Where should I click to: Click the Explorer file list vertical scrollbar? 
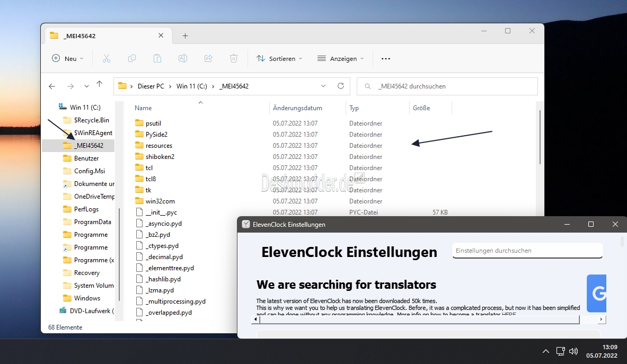coord(540,137)
